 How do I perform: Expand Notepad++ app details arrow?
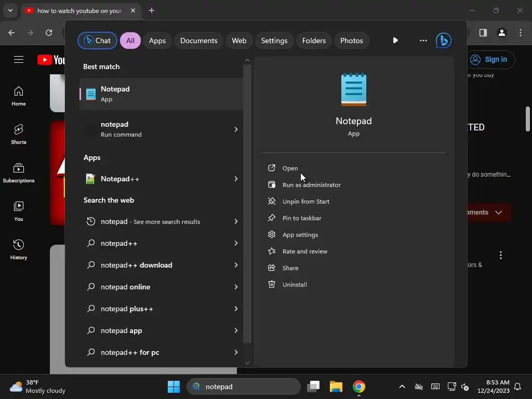pyautogui.click(x=236, y=179)
